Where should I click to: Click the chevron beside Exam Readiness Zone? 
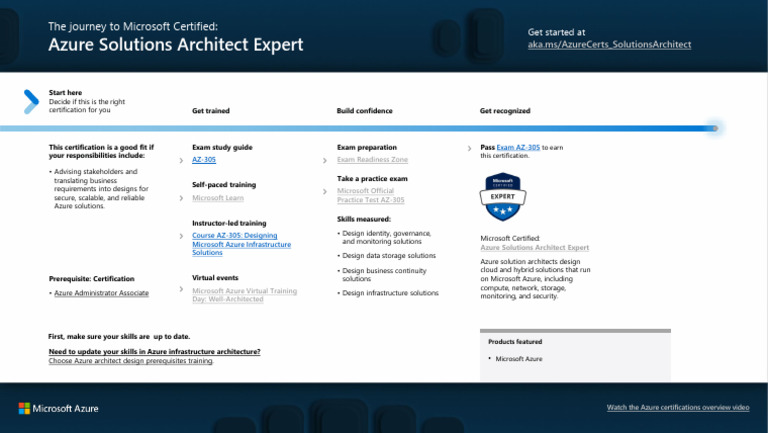tap(325, 160)
